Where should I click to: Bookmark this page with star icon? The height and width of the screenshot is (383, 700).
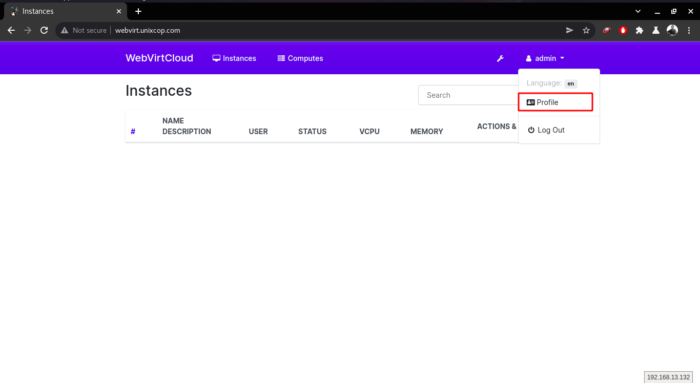[586, 30]
